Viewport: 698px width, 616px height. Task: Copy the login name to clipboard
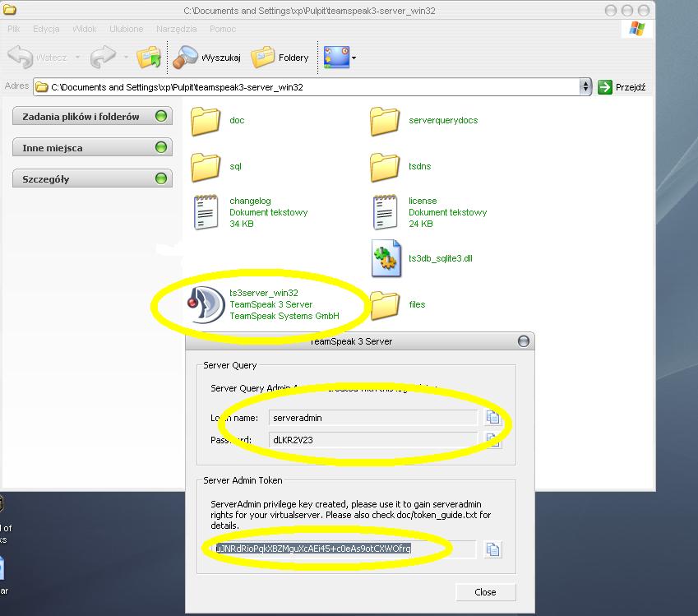(x=492, y=417)
